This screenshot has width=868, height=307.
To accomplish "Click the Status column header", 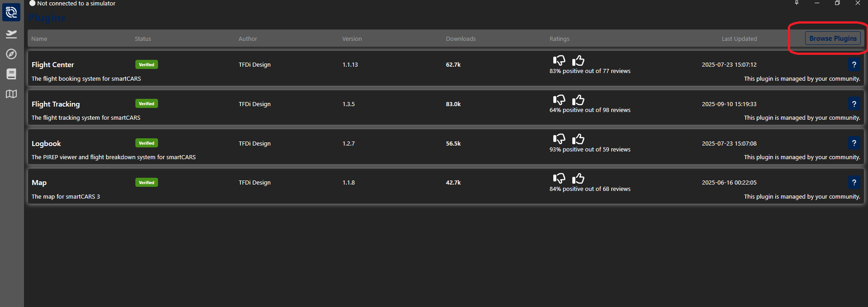I will pos(143,39).
